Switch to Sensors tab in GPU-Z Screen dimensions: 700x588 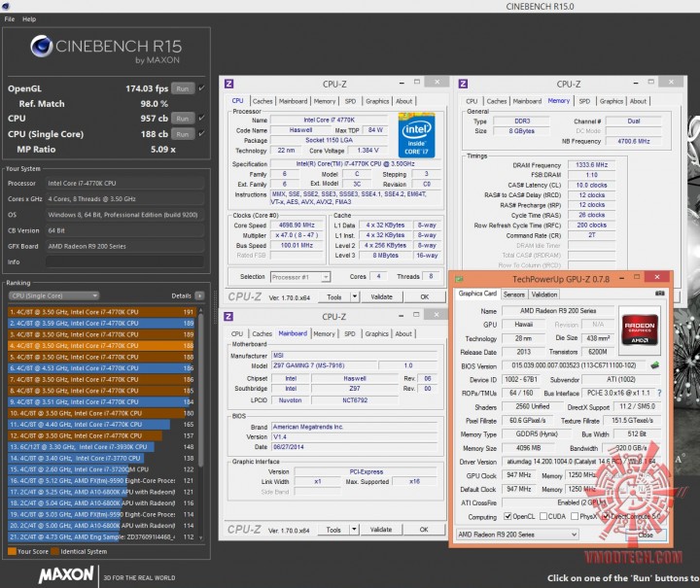tap(514, 294)
